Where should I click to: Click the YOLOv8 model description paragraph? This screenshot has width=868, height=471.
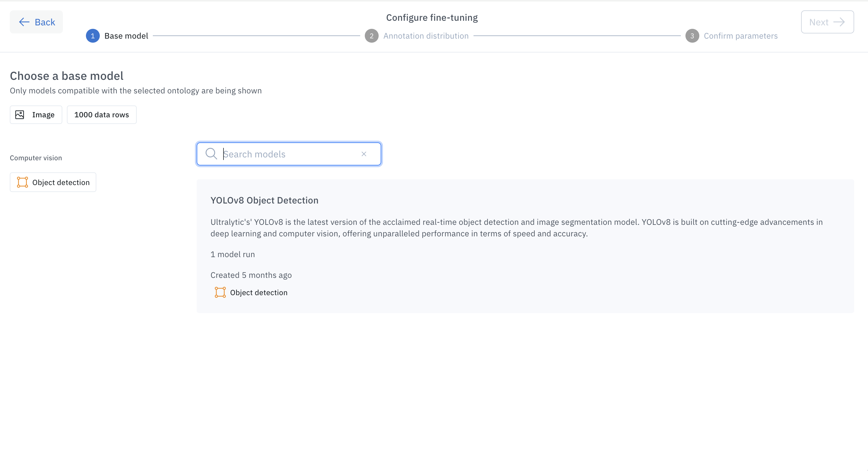tap(516, 228)
